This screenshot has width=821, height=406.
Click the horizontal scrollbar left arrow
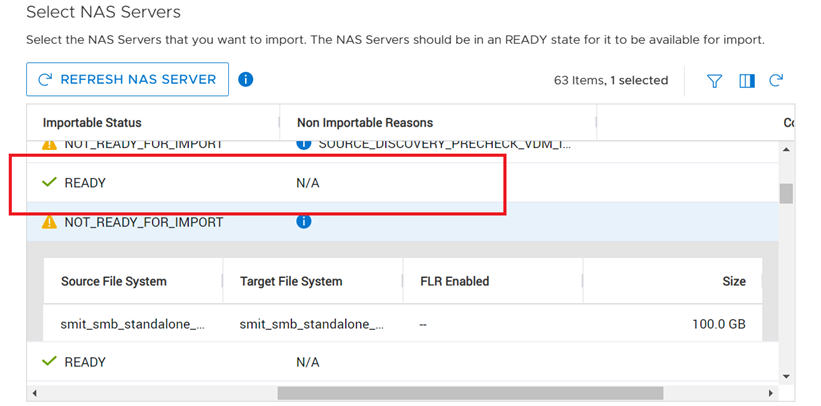point(34,393)
